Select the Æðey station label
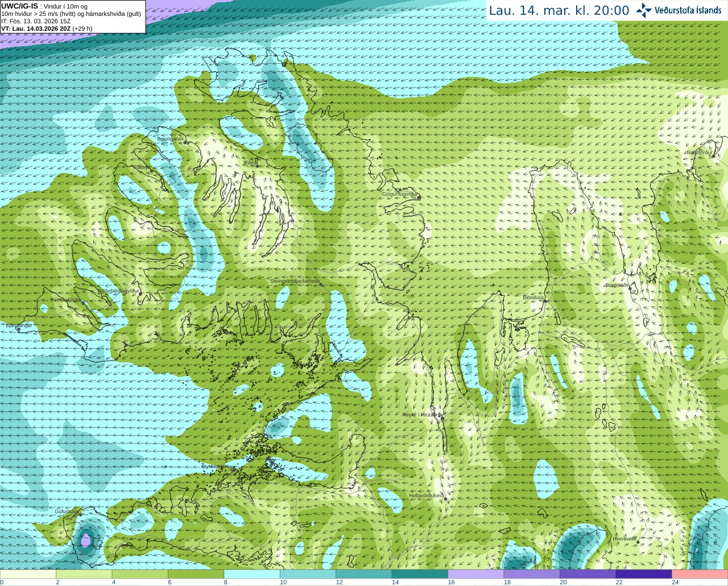 point(250,162)
